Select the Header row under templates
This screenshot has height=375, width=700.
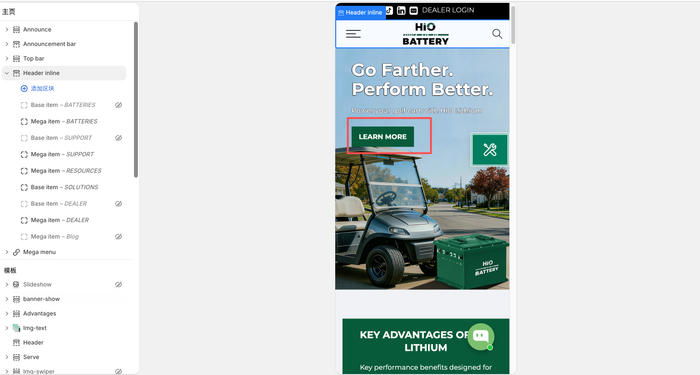pos(64,342)
